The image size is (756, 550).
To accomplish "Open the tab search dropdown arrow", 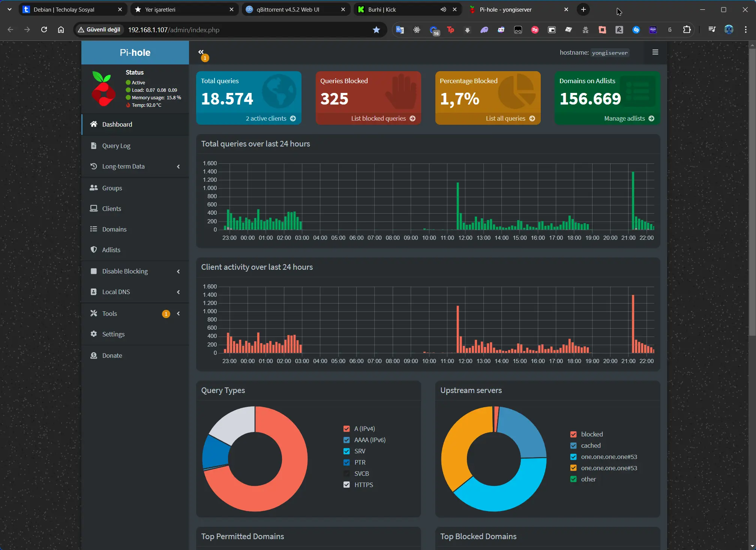I will tap(9, 9).
